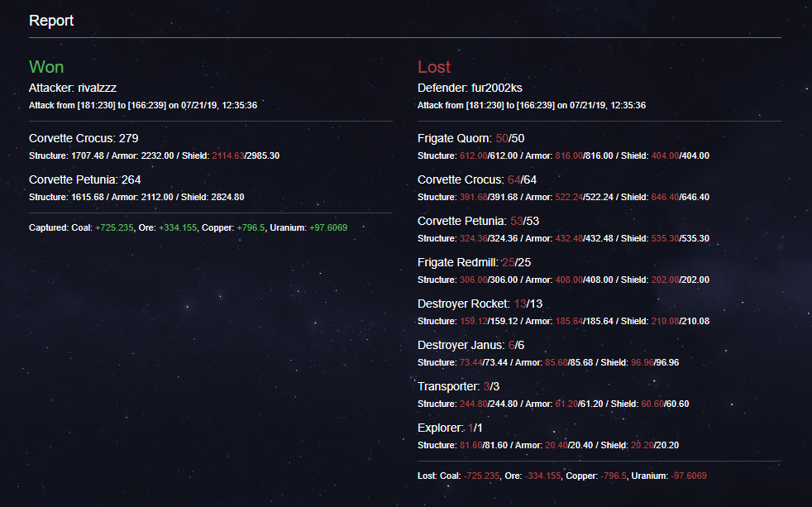Click the red Lost result title

[x=434, y=67]
